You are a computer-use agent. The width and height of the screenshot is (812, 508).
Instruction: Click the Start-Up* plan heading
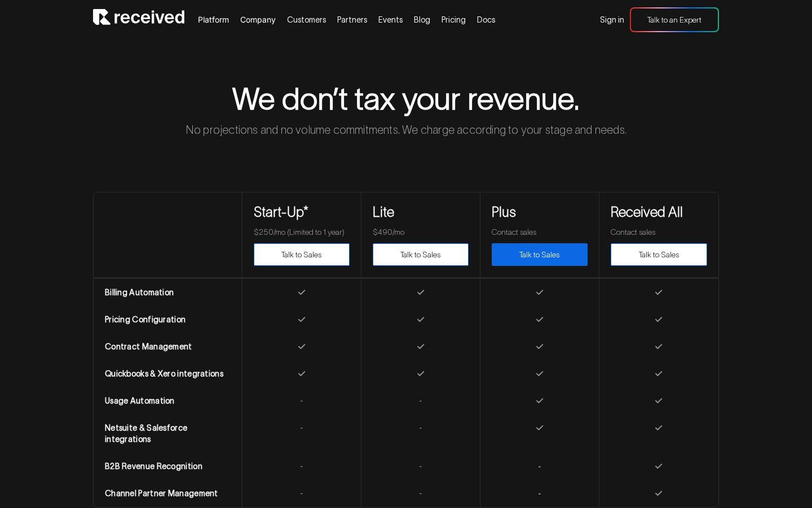click(281, 212)
